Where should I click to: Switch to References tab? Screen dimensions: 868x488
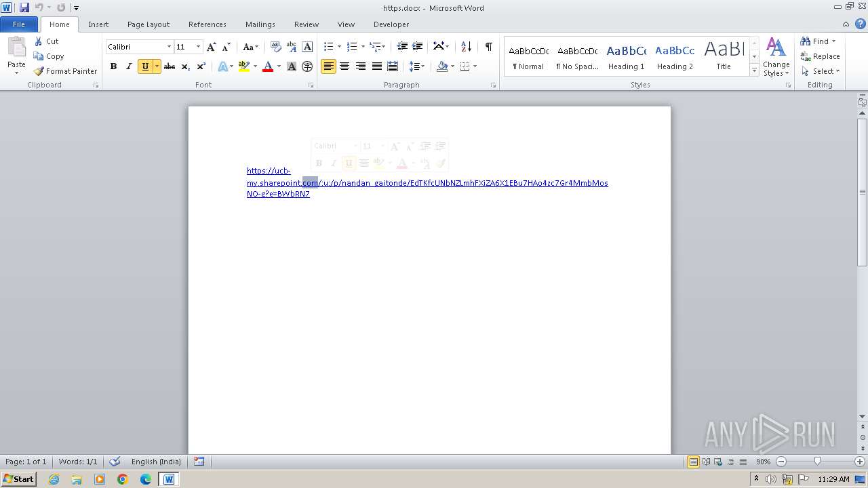208,24
